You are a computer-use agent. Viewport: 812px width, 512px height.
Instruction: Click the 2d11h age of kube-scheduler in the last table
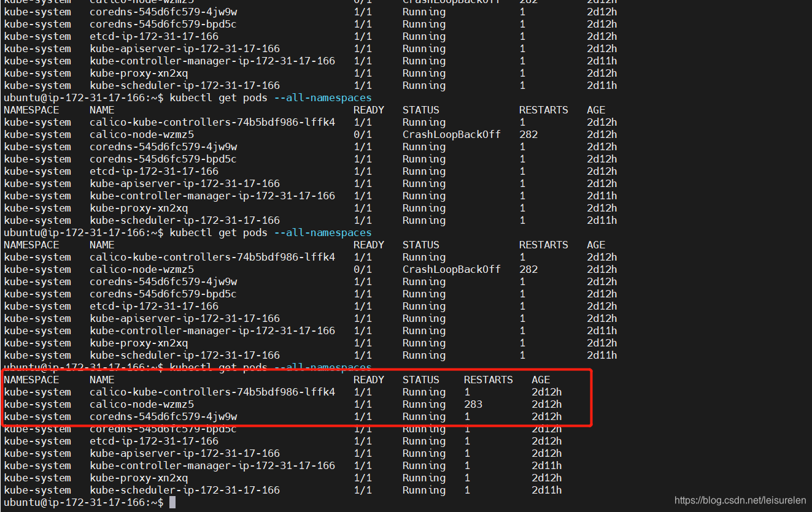click(x=547, y=490)
